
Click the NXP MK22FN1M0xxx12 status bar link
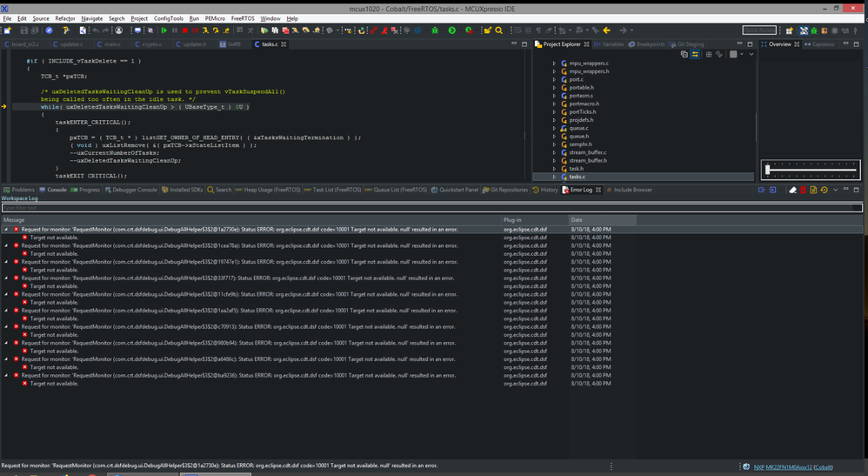793,467
